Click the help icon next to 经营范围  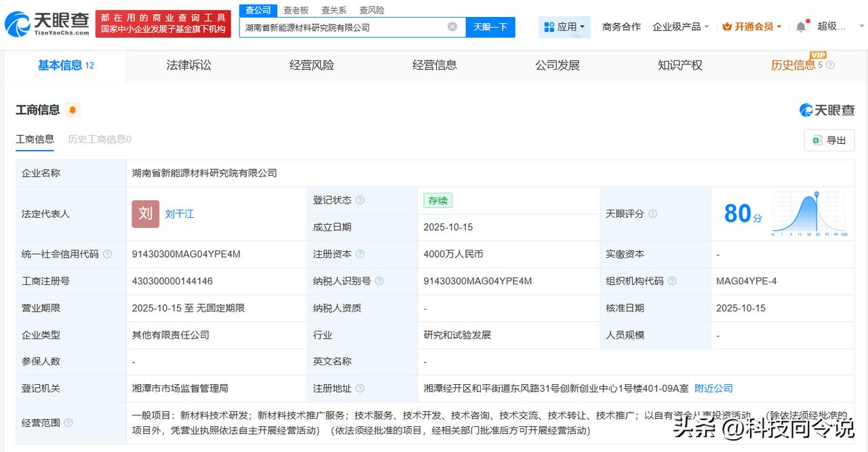(x=68, y=423)
